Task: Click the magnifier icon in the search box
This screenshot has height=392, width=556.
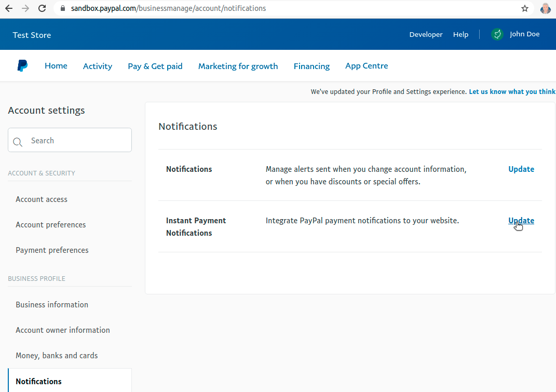Action: point(18,142)
